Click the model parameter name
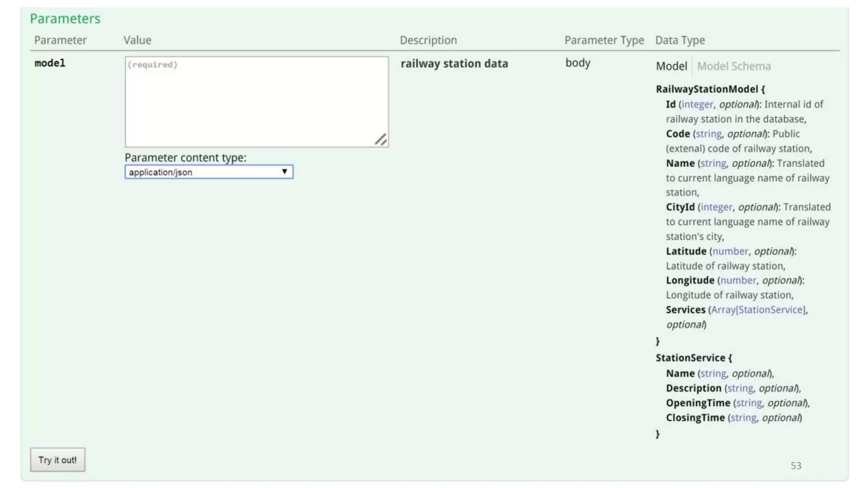 pyautogui.click(x=50, y=63)
